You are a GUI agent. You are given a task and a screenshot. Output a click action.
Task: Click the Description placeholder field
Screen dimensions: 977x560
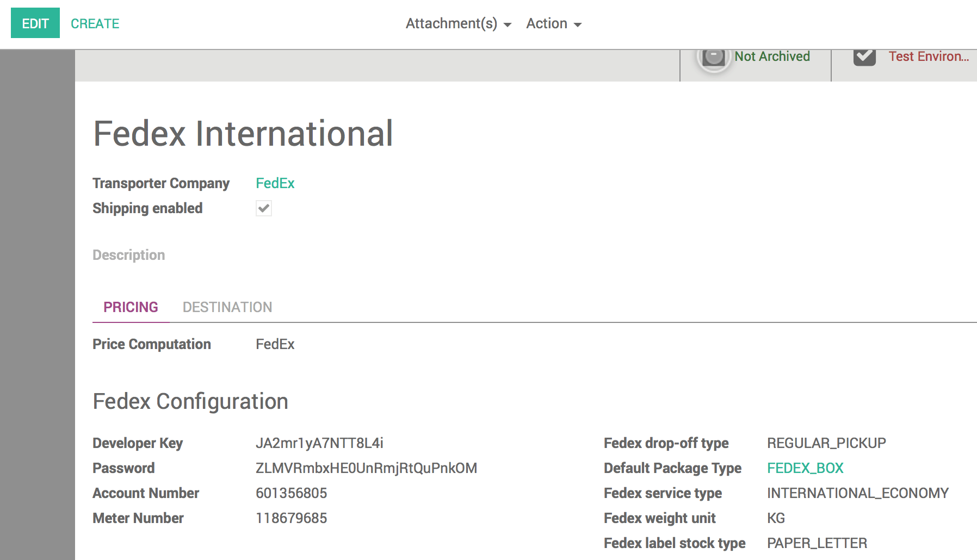(129, 254)
